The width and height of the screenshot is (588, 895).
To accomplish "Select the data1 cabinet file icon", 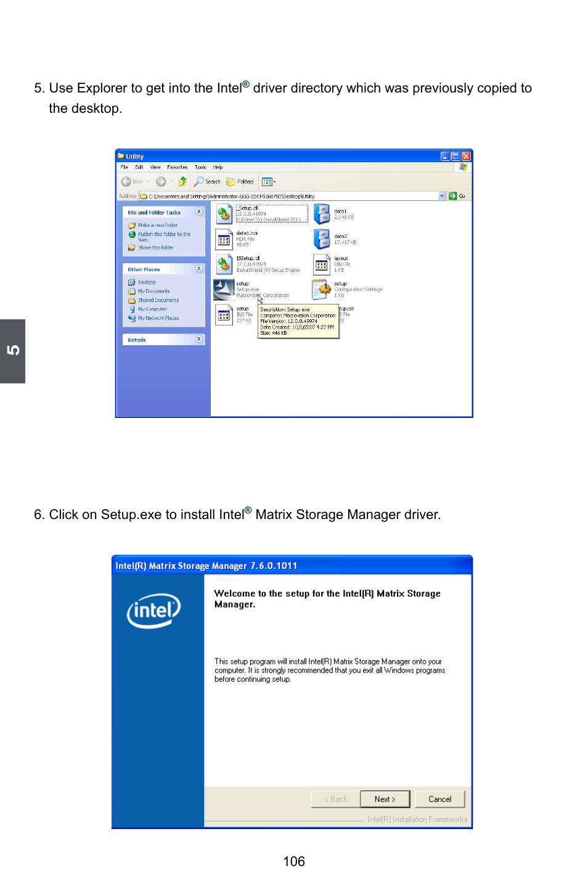I will 322,214.
